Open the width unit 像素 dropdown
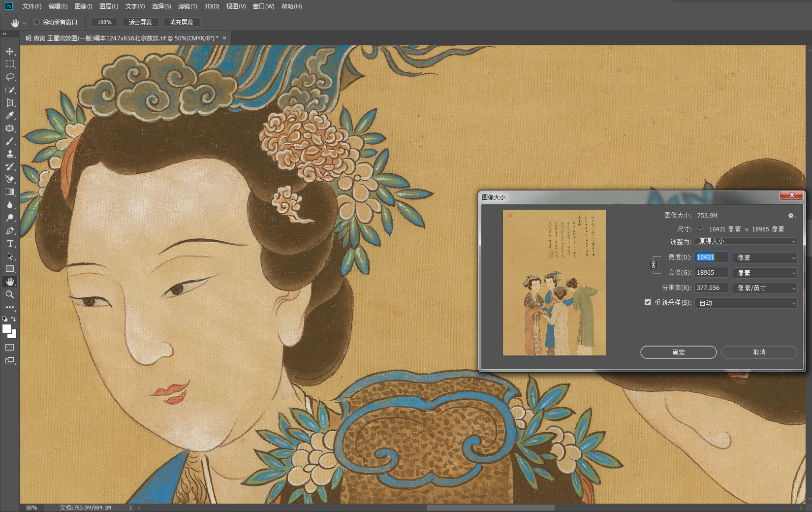This screenshot has width=812, height=512. click(x=765, y=257)
